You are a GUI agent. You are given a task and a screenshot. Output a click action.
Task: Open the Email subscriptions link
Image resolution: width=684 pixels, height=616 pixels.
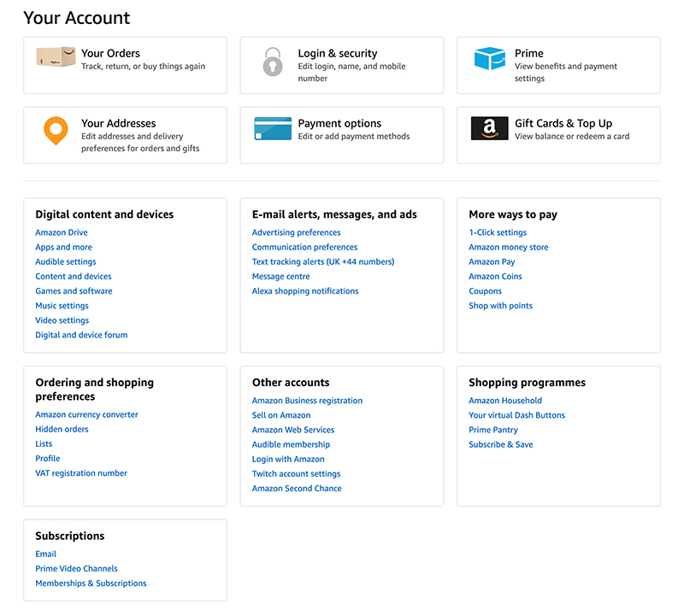pos(46,554)
